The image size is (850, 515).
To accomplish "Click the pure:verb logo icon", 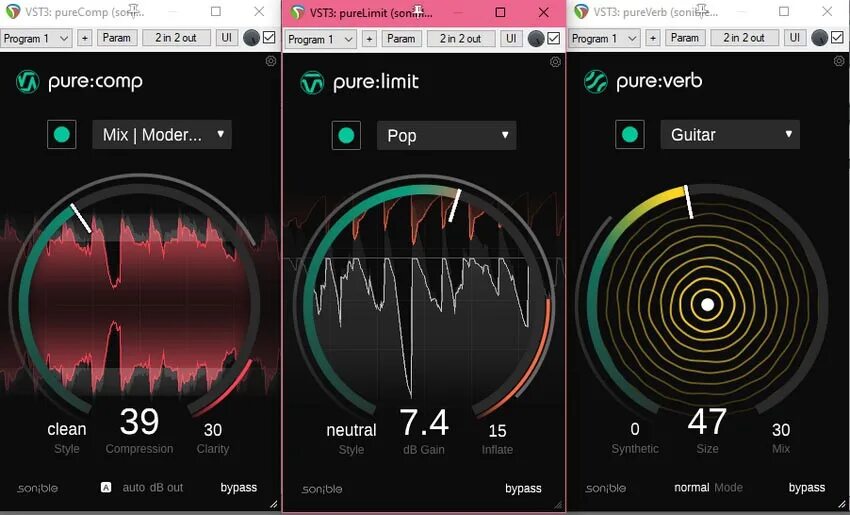I will (x=596, y=82).
